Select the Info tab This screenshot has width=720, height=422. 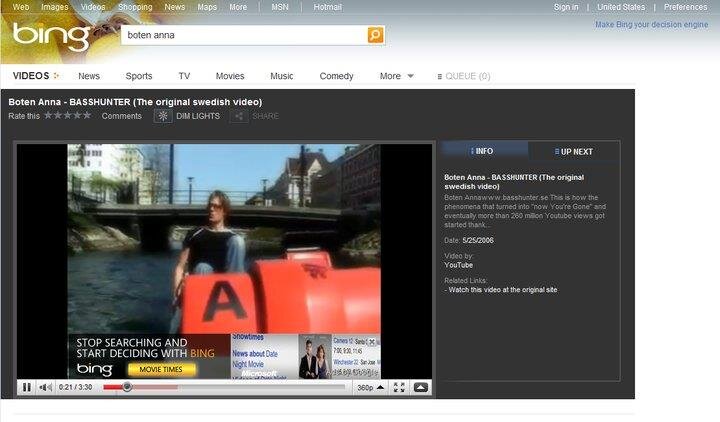pyautogui.click(x=482, y=151)
